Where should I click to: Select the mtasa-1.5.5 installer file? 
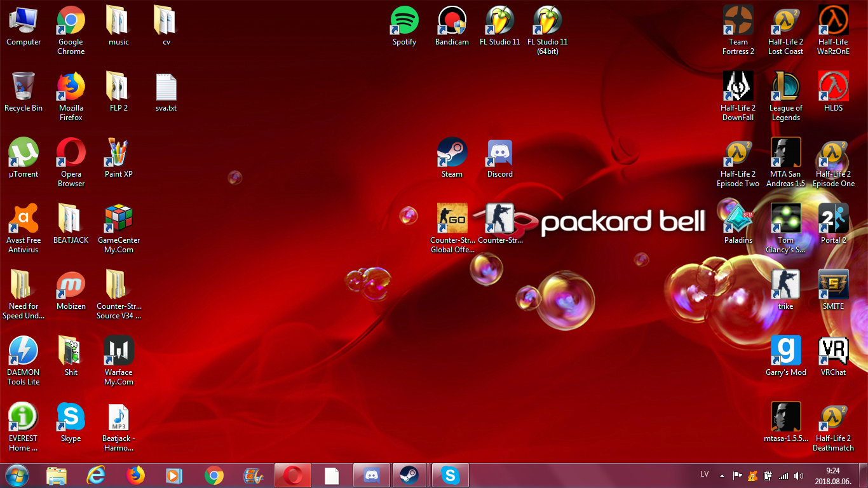(x=786, y=423)
